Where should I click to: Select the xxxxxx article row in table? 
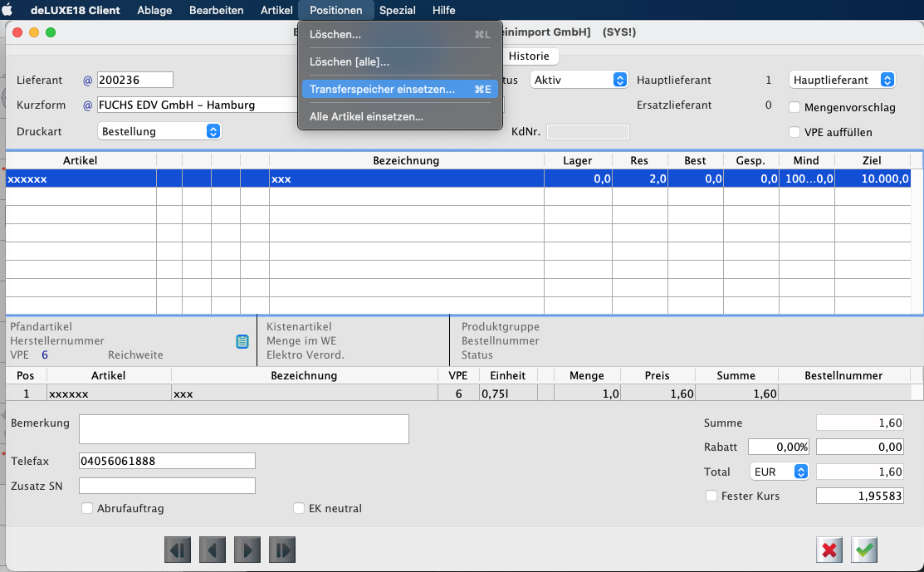click(81, 178)
